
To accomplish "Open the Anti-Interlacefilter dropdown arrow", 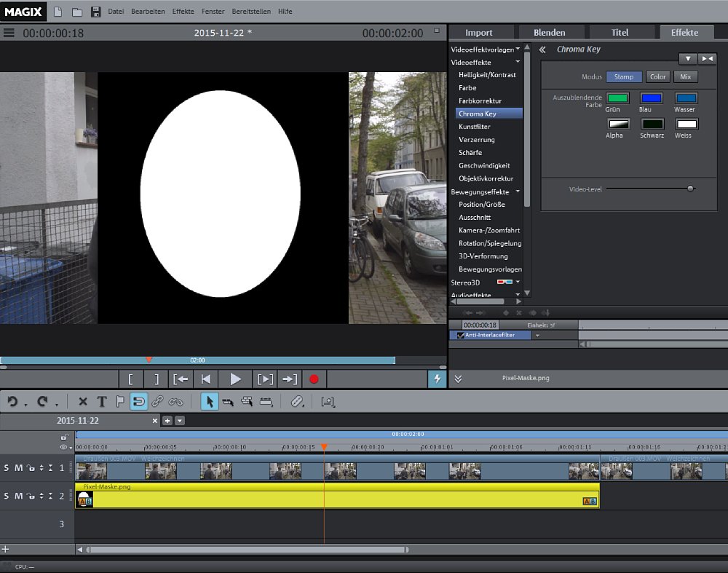I will [537, 336].
